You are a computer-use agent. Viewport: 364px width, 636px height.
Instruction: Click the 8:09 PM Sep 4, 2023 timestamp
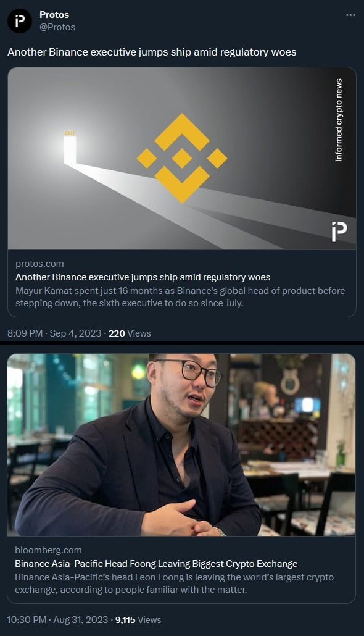(54, 333)
